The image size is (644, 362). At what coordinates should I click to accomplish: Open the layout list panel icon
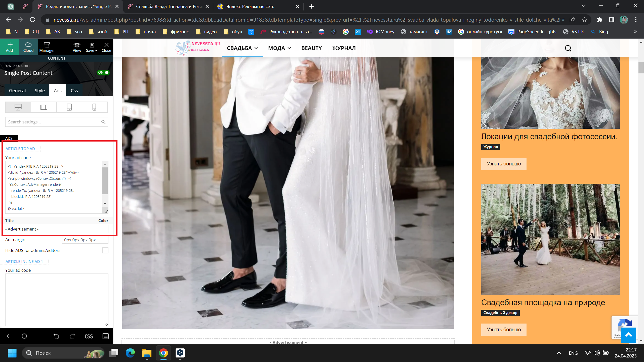[x=106, y=336]
